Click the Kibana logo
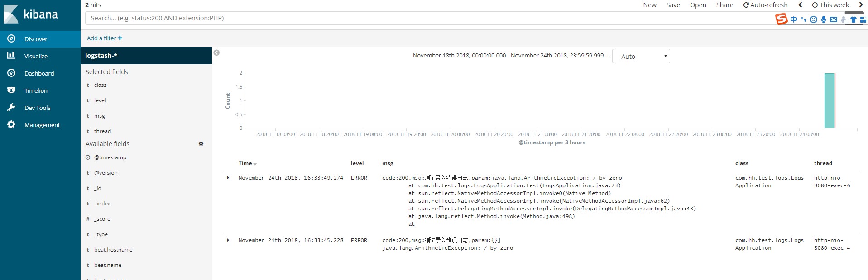 coord(31,14)
